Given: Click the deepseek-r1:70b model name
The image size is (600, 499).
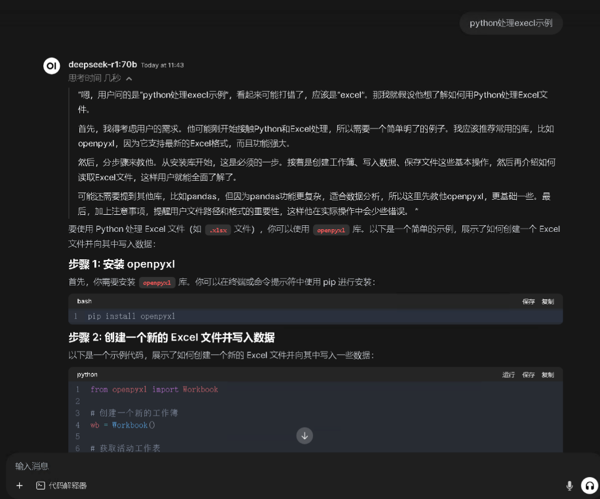Looking at the screenshot, I should pos(102,64).
